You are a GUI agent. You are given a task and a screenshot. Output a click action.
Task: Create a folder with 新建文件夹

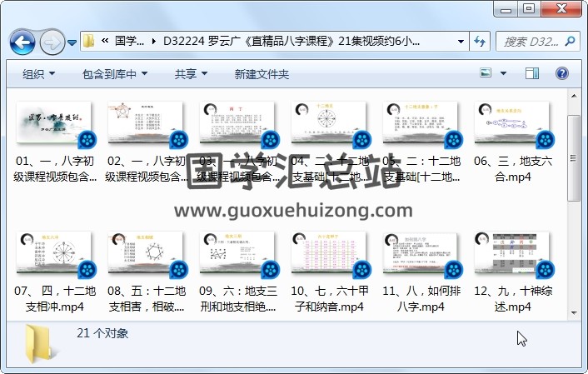[x=262, y=74]
